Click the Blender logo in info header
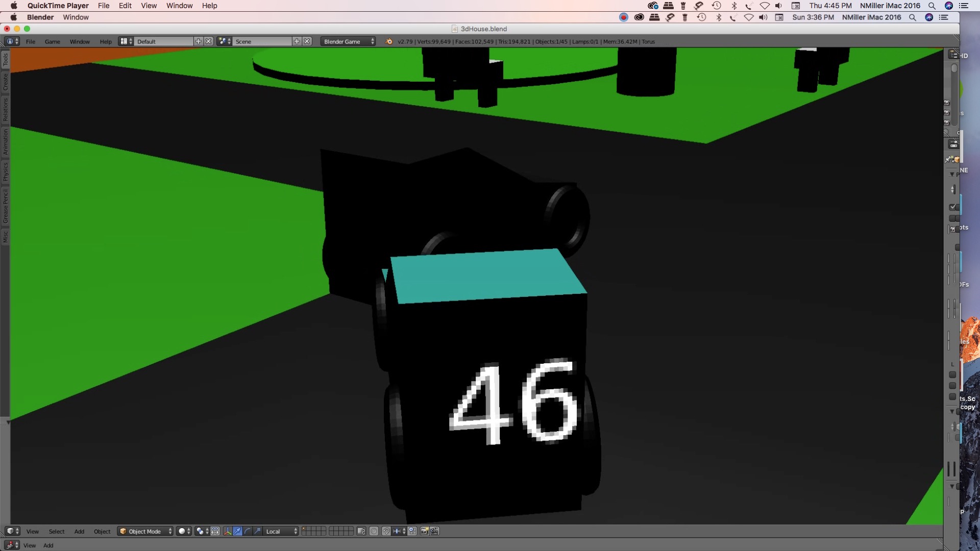 (x=389, y=41)
